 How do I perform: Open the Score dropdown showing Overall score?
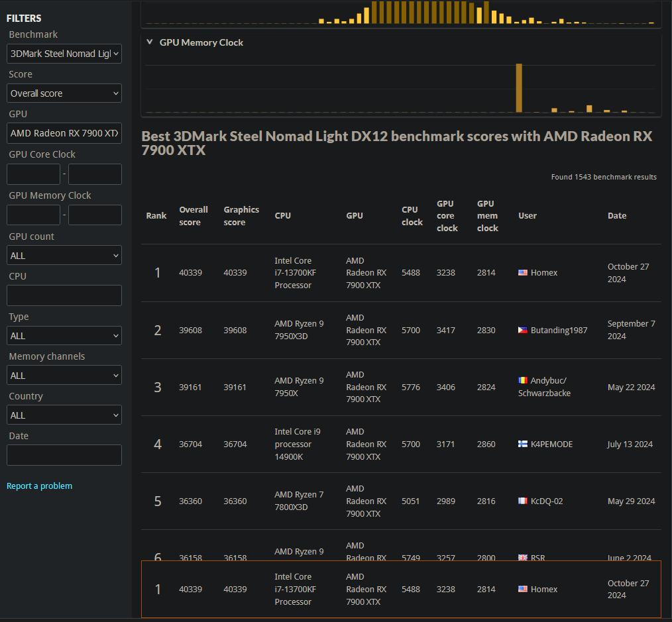[64, 93]
